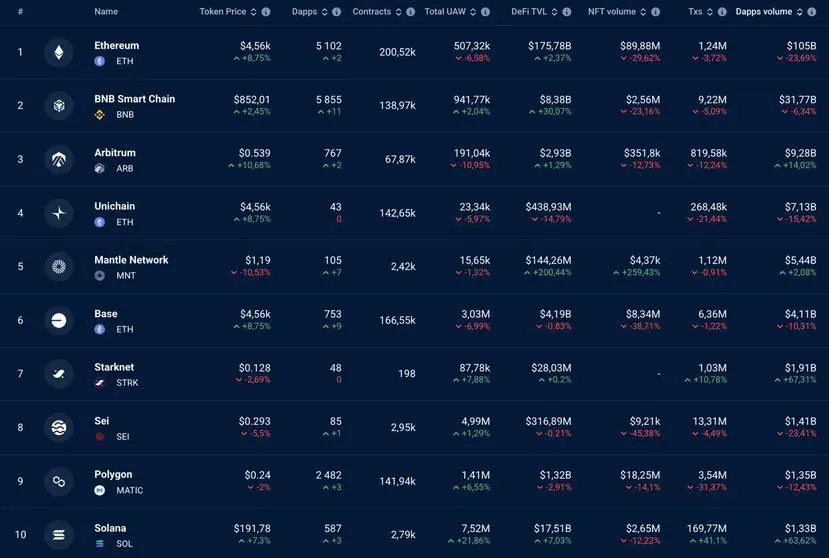
Task: Show the Token Price info tooltip icon
Action: tap(266, 12)
